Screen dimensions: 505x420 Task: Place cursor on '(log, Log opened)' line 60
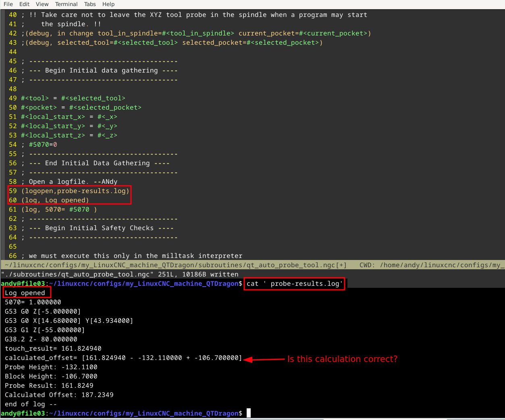tap(55, 200)
